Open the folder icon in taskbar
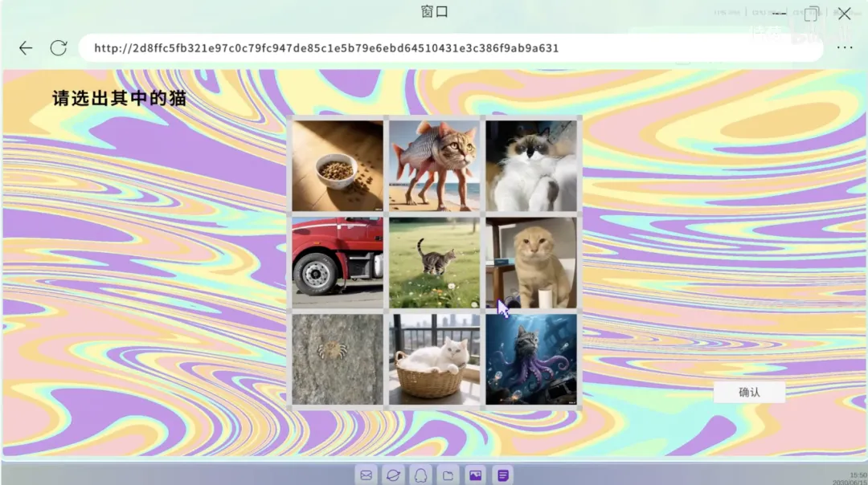 (x=448, y=475)
